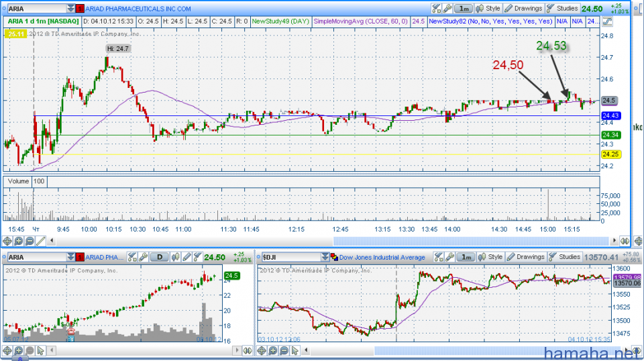Click the NewStudy49 (DAY) study label

pos(280,21)
